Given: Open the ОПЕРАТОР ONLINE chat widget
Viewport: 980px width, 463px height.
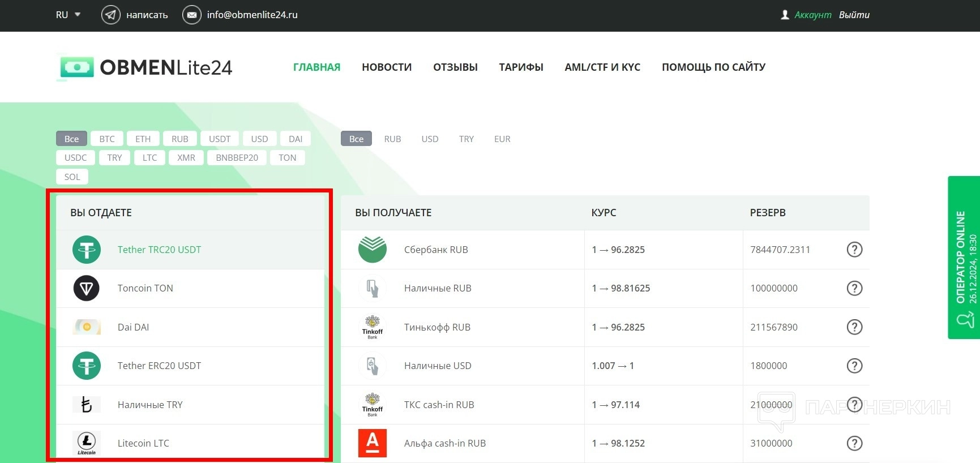Looking at the screenshot, I should click(x=964, y=258).
